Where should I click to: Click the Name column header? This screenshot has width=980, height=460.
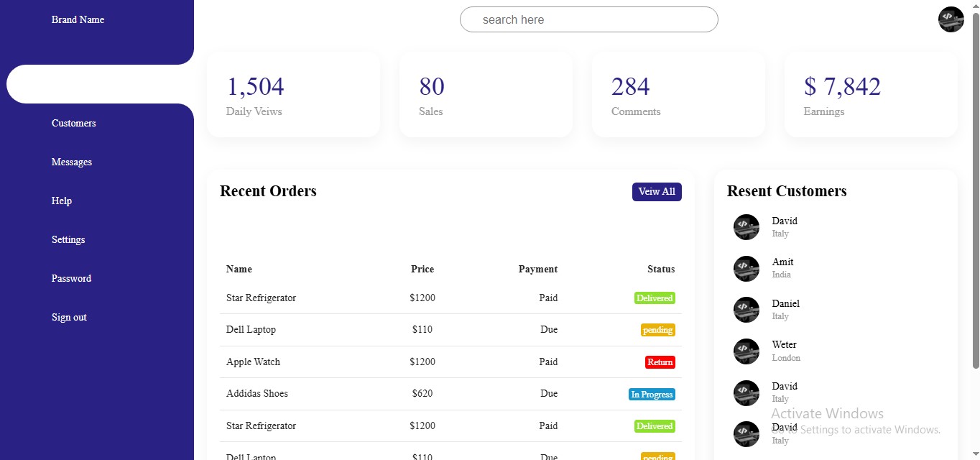click(x=239, y=269)
